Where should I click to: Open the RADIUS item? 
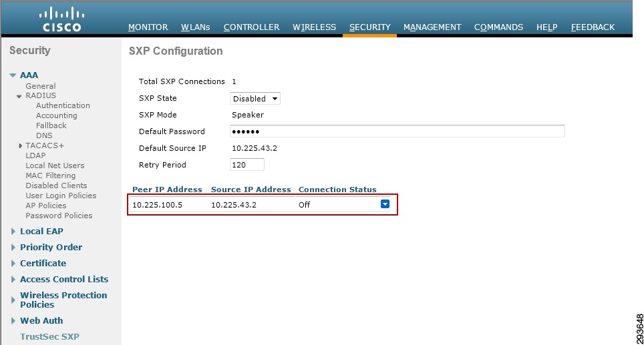point(41,95)
